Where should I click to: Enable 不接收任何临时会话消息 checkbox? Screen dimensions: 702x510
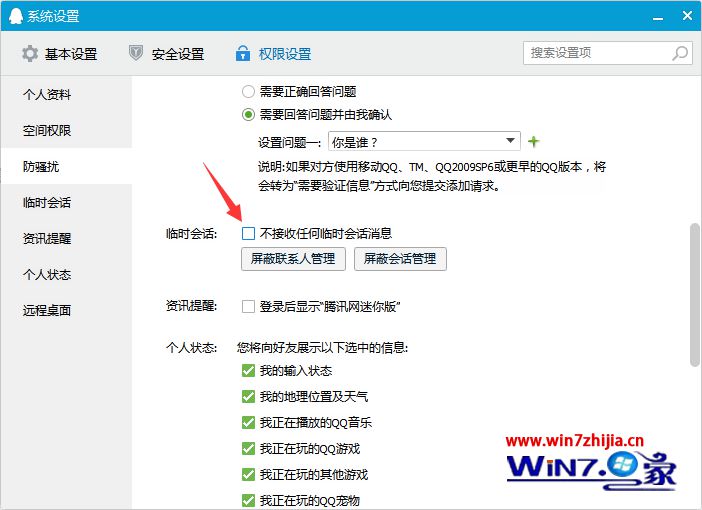[248, 233]
